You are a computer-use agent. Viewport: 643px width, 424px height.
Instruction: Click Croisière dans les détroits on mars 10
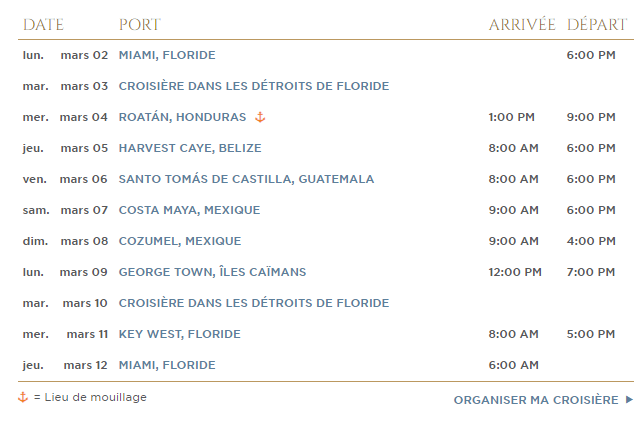(254, 303)
